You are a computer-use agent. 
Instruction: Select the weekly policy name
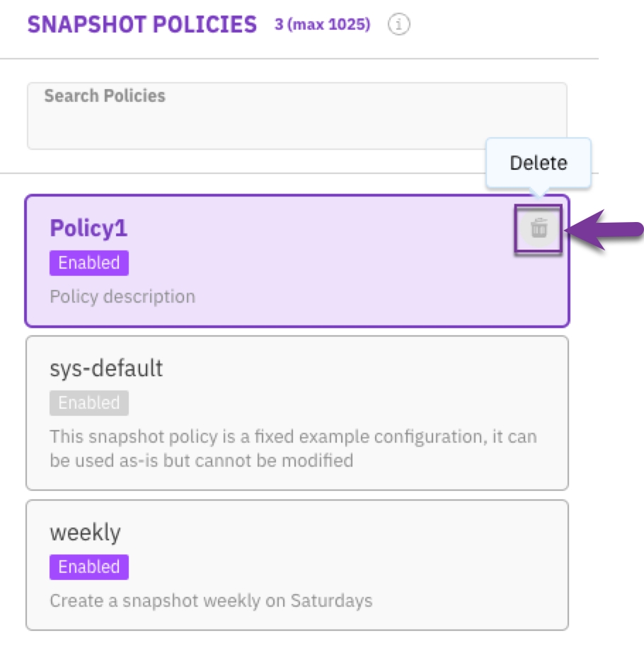pos(85,533)
